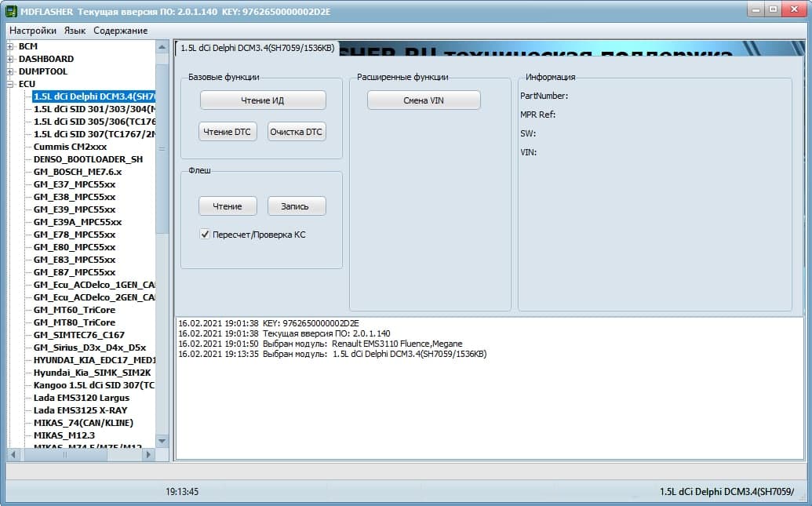
Task: Collapse the ECU tree node
Action: (x=10, y=84)
